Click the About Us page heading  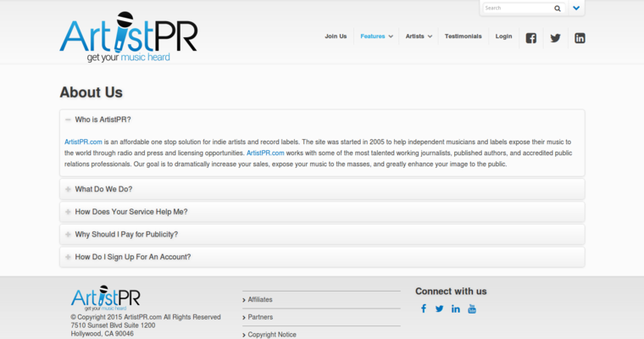coord(92,92)
